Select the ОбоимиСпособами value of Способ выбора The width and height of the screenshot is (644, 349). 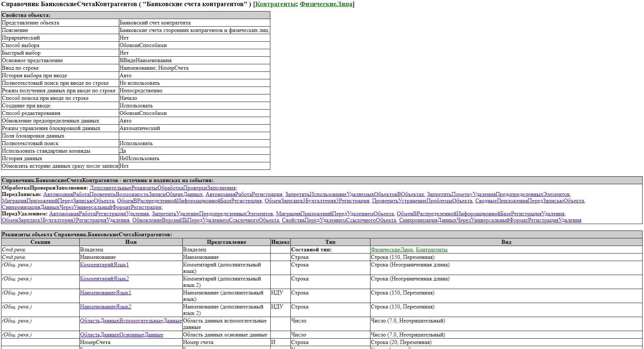tap(194, 45)
